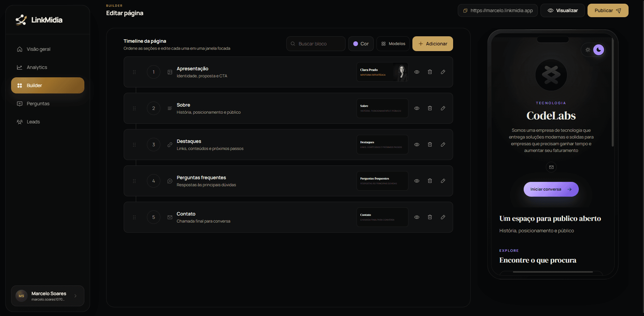644x316 pixels.
Task: Edit the Sobre block with pencil icon
Action: pyautogui.click(x=443, y=108)
